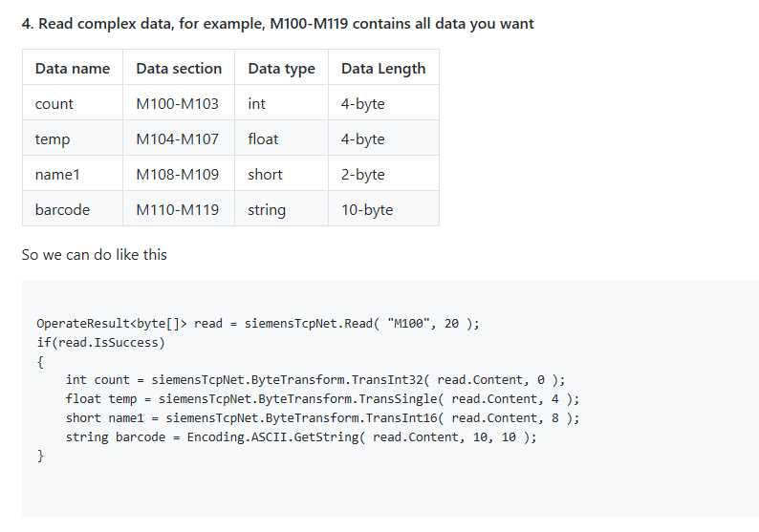Click the TransSingle temp code line

(x=322, y=399)
